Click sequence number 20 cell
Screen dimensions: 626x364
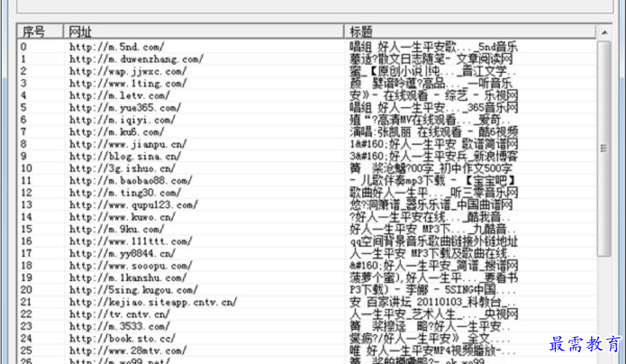tap(27, 290)
